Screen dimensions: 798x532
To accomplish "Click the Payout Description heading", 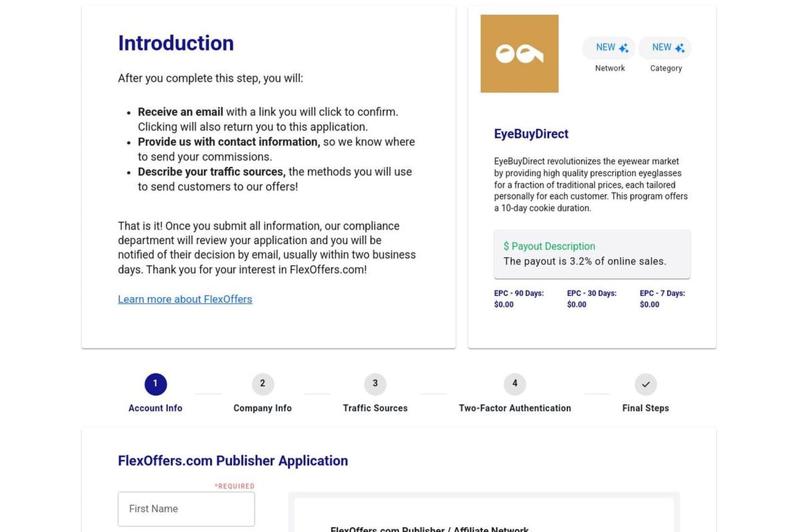I will (x=549, y=246).
